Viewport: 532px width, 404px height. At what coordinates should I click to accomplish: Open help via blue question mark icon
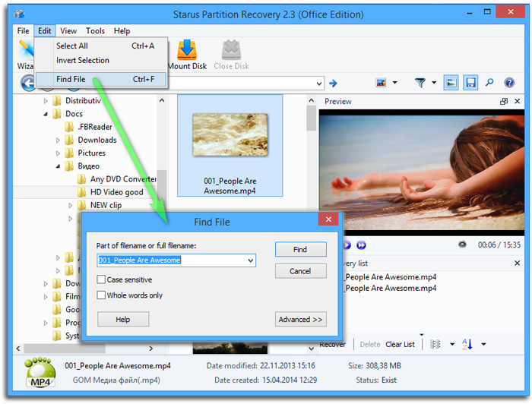point(509,82)
